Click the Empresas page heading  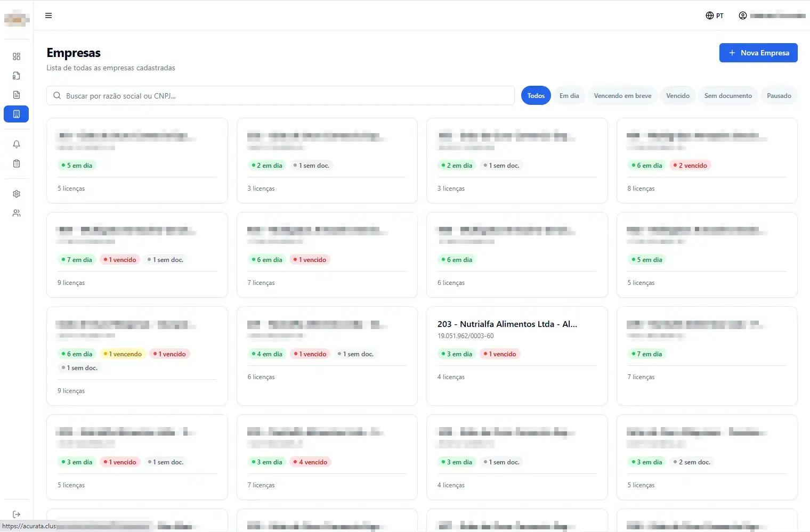[74, 53]
